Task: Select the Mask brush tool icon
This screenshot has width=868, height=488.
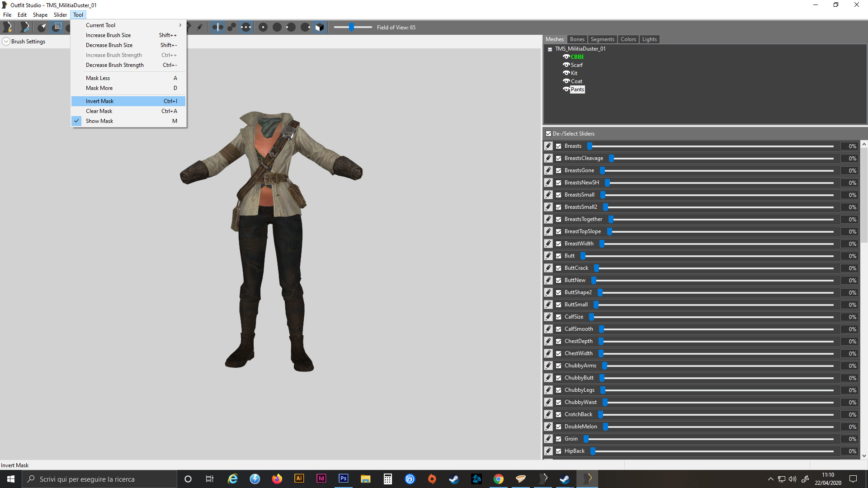Action: point(57,27)
